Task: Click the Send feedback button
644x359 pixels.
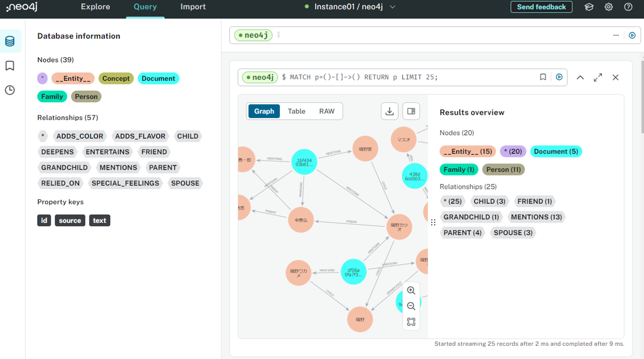Action: (541, 7)
